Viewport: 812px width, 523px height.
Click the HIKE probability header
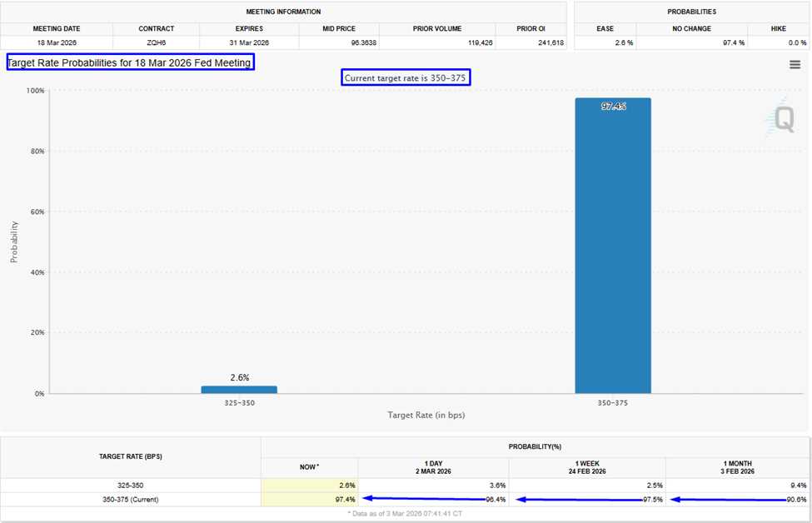[778, 29]
